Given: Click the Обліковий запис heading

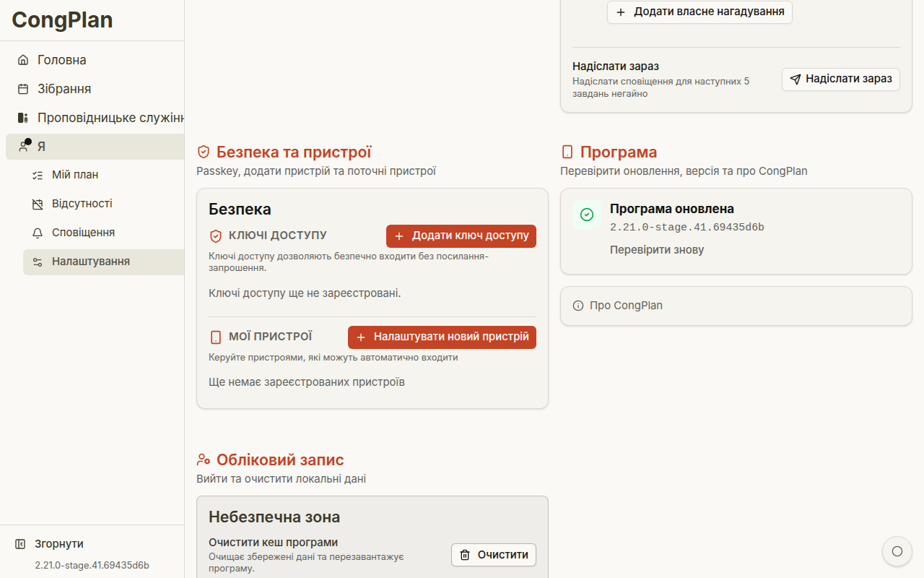Looking at the screenshot, I should [280, 460].
